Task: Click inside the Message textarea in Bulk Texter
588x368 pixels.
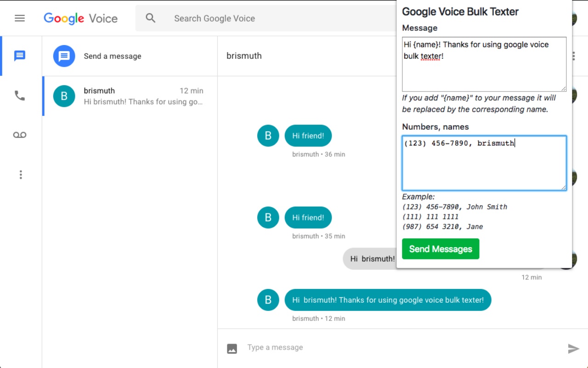Action: click(x=484, y=64)
